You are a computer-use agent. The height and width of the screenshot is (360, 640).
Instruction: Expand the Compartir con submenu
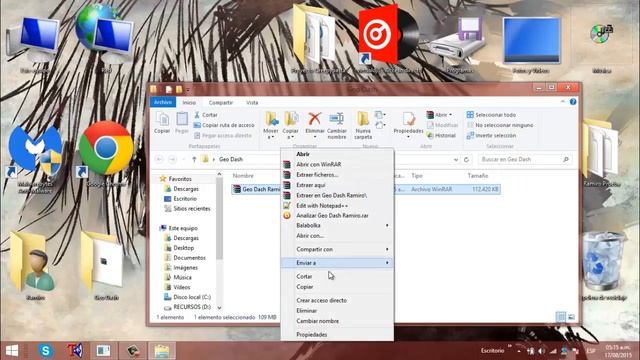tap(337, 249)
